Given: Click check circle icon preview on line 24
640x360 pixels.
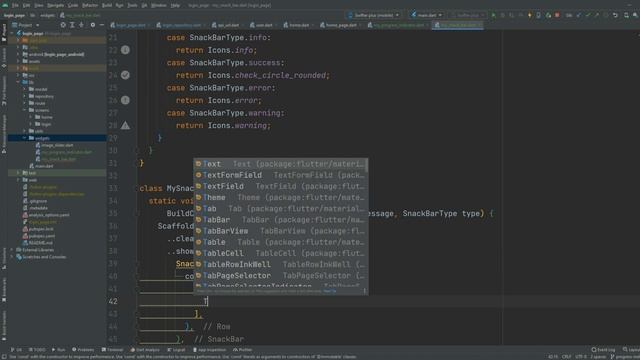Looking at the screenshot, I should coord(125,75).
